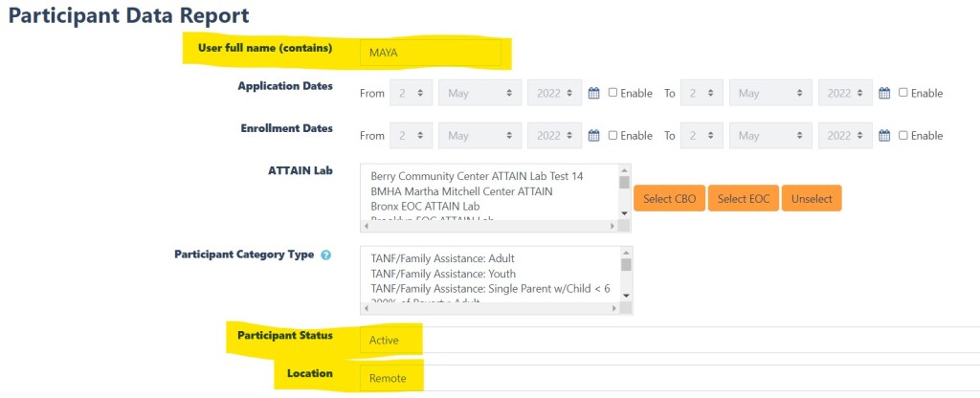Open the Enrollment Dates To day dropdown
Screen dimensions: 980x398
click(x=703, y=136)
